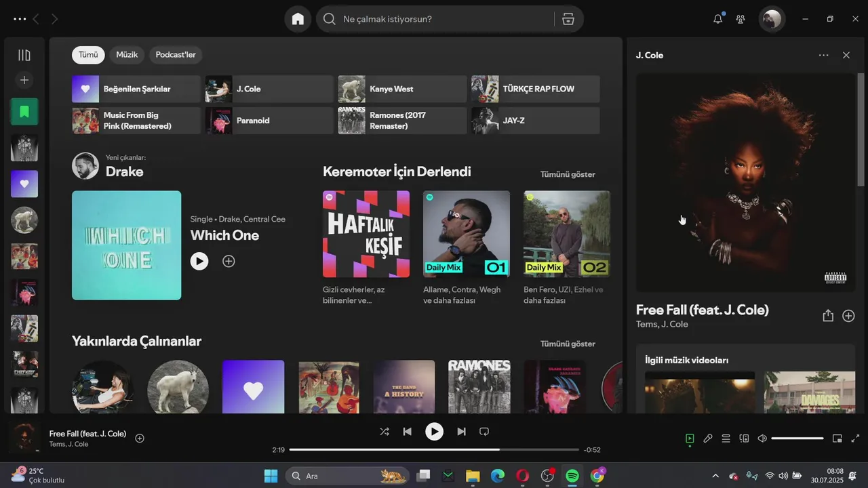868x488 pixels.
Task: Create playlist with sidebar plus icon
Action: (24, 80)
